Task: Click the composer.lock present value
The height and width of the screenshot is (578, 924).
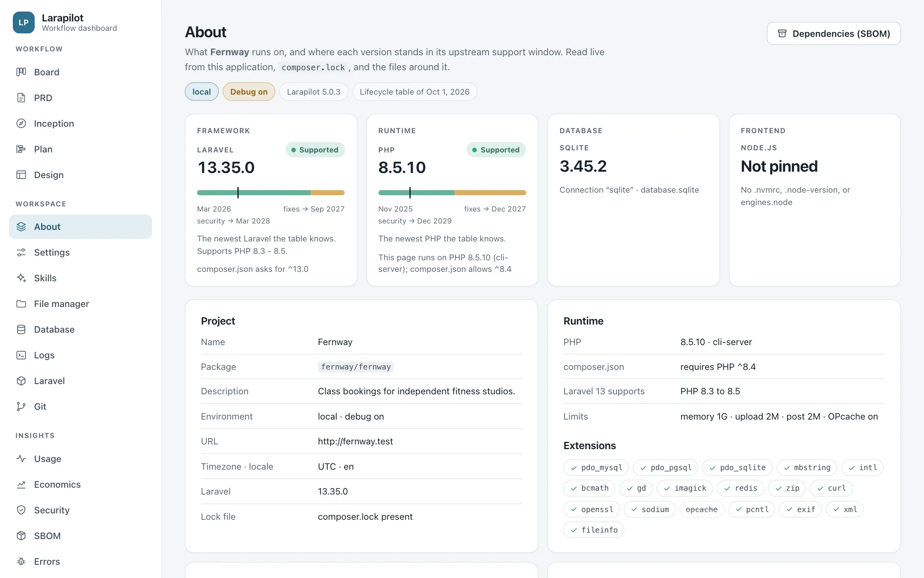Action: click(365, 516)
